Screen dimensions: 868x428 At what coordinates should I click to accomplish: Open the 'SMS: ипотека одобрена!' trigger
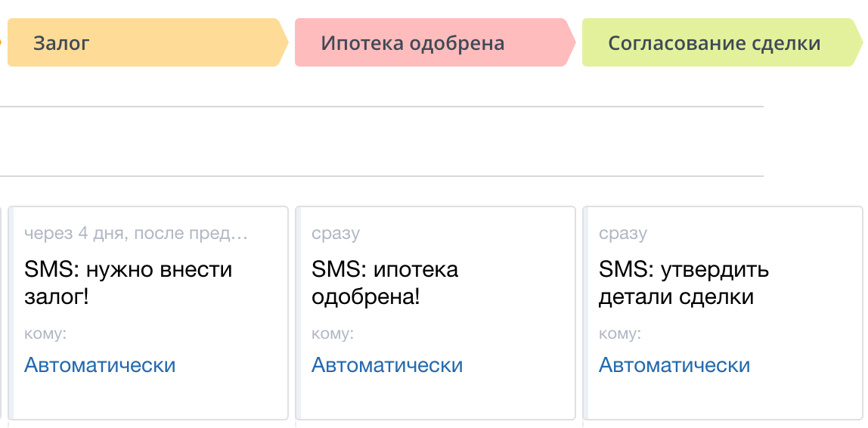[x=385, y=282]
